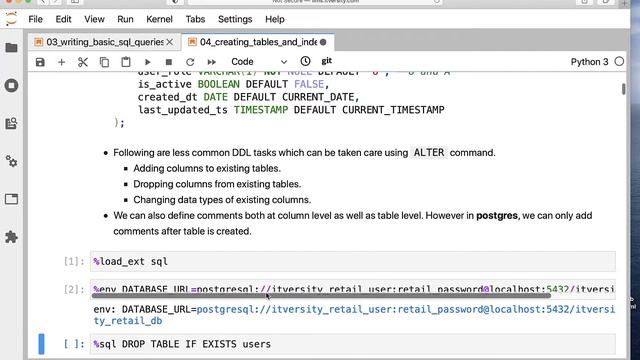Restart the kernel refresh icon
Viewport: 640px width, 360px height.
pyautogui.click(x=190, y=62)
